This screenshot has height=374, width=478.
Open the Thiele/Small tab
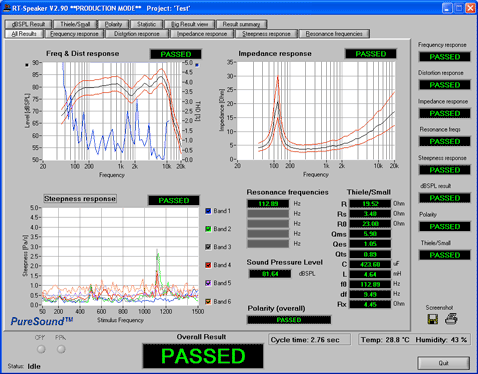coord(75,24)
